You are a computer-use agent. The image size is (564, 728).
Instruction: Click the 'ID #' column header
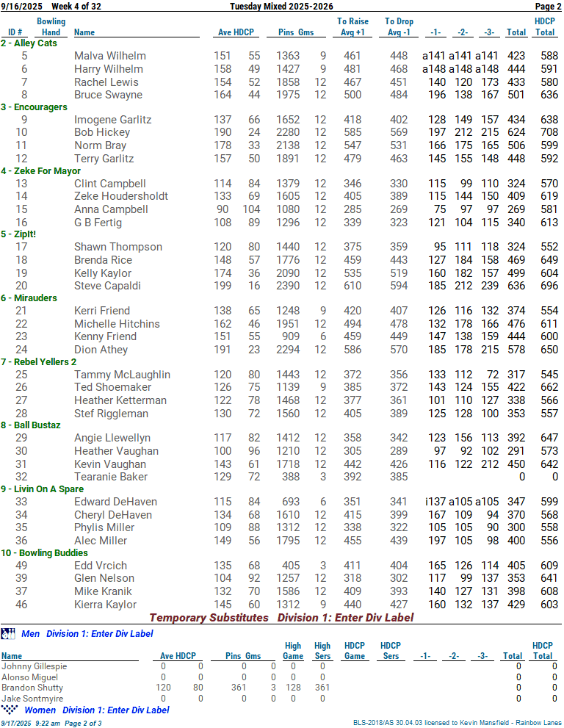point(15,32)
